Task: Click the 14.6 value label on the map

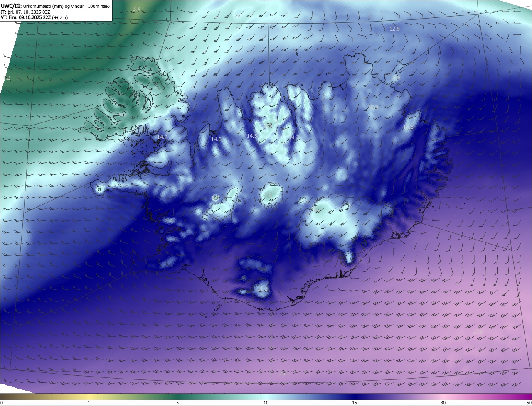Action: 216,139
